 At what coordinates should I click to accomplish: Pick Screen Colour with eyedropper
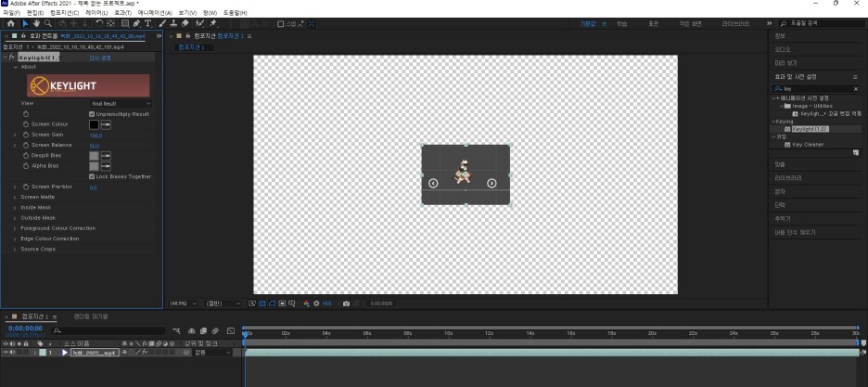(105, 124)
